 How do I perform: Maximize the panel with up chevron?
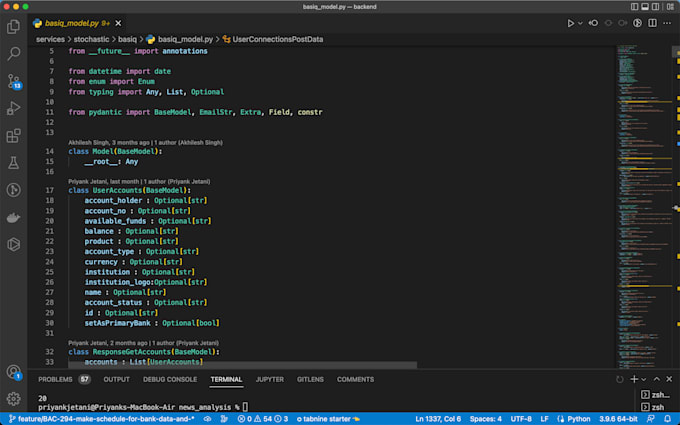pyautogui.click(x=657, y=379)
